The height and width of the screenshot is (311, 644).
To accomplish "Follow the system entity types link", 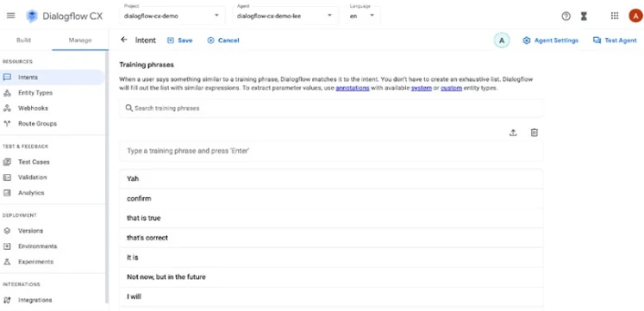I will coord(422,88).
